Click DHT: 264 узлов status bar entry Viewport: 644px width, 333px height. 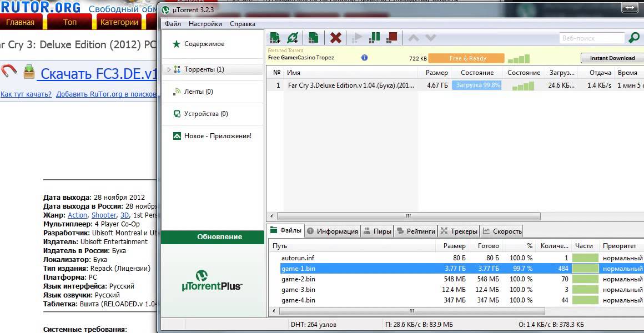tap(313, 325)
